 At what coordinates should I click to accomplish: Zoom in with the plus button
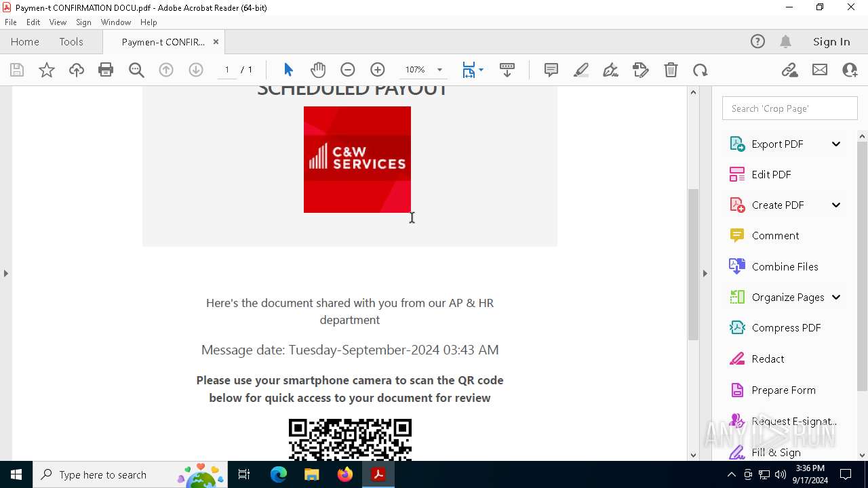[x=378, y=70]
